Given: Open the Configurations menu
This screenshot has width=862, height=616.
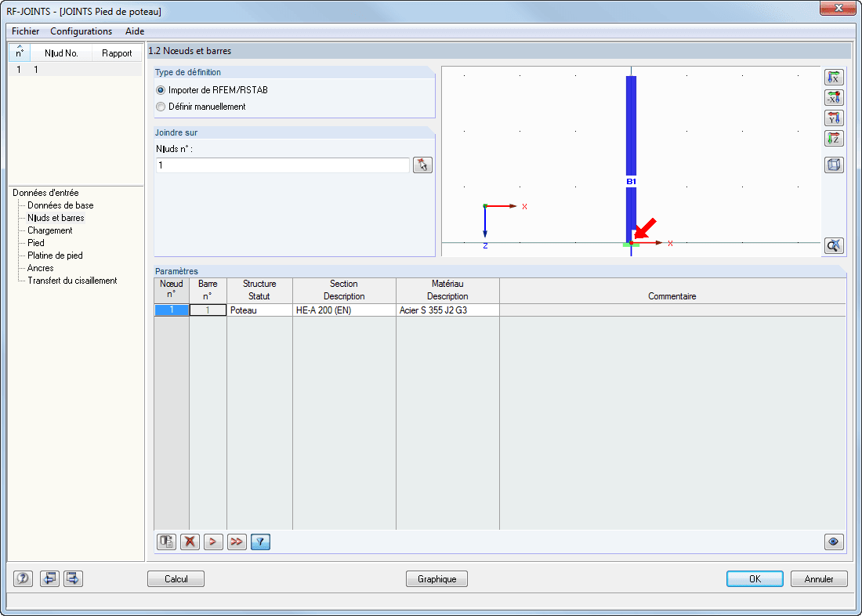Looking at the screenshot, I should [81, 31].
